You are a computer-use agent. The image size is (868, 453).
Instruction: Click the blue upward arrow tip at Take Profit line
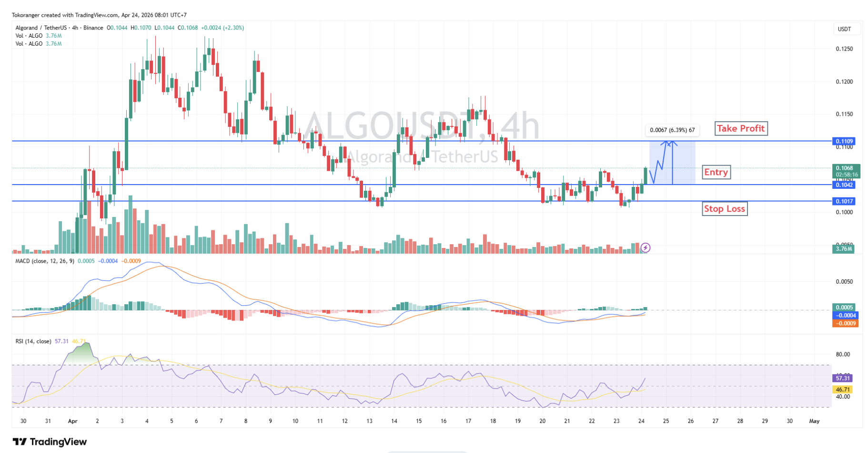pyautogui.click(x=672, y=142)
